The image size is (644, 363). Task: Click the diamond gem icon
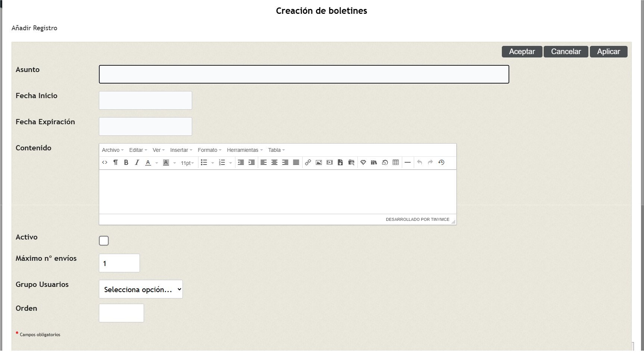pyautogui.click(x=363, y=162)
